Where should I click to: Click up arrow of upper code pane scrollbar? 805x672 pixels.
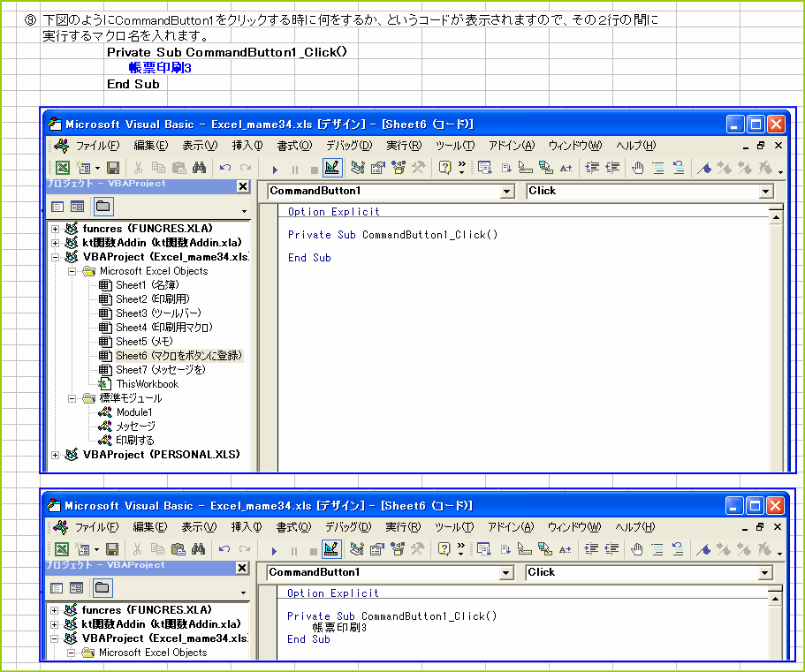tap(776, 215)
